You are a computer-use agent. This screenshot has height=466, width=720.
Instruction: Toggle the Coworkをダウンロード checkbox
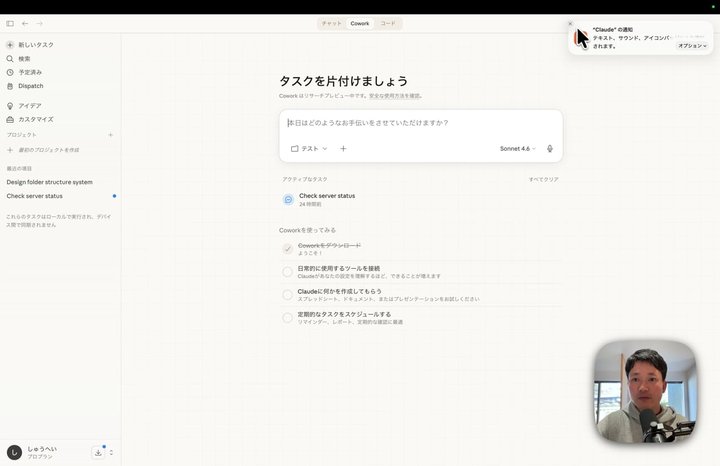coord(287,249)
